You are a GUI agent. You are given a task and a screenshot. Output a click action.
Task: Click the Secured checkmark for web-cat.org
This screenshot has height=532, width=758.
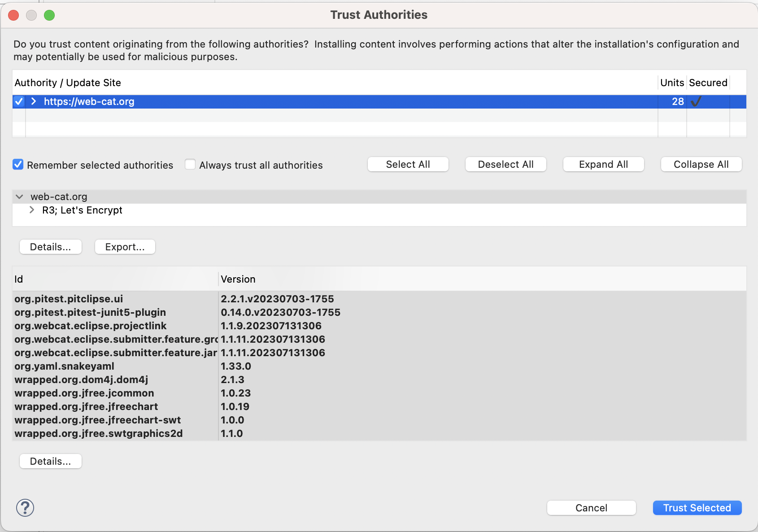696,102
